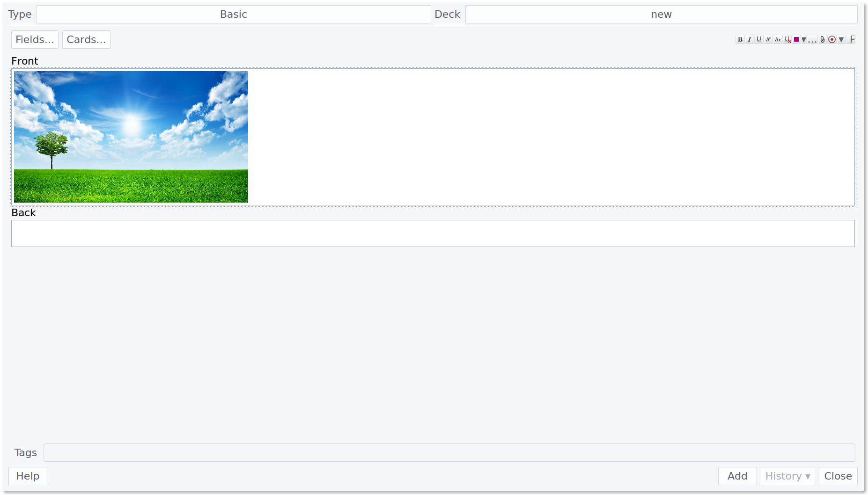
Task: Click in the Back field
Action: point(433,233)
